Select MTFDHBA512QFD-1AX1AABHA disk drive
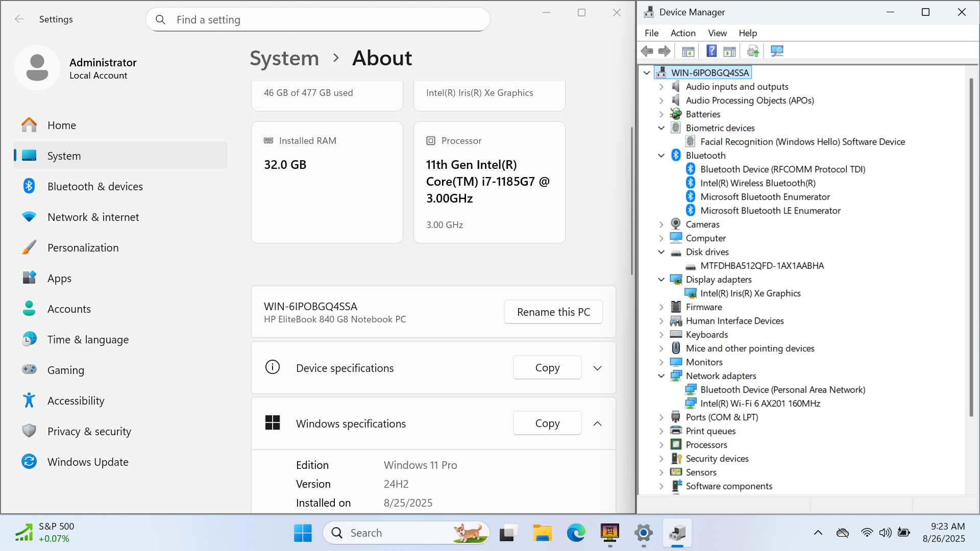 click(x=762, y=266)
